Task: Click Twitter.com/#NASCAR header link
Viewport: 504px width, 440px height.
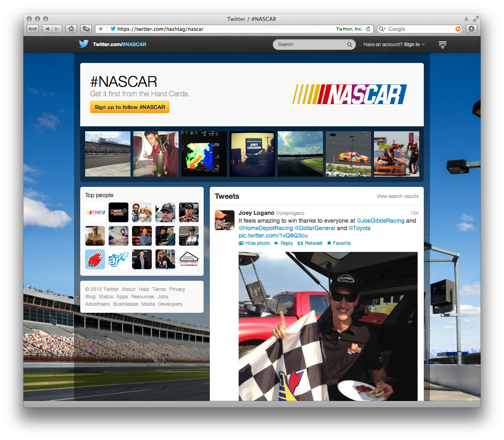Action: 119,44
